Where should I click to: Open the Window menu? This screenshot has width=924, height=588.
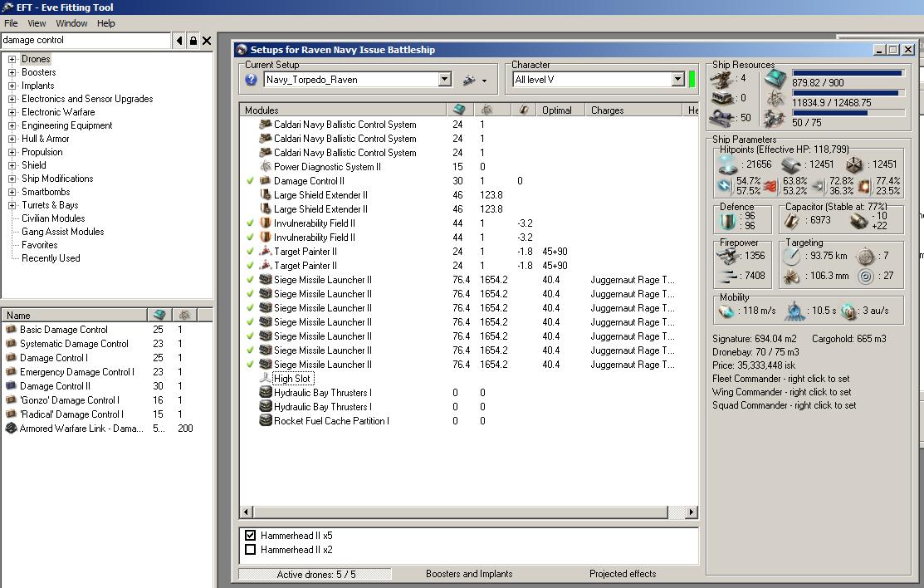pyautogui.click(x=72, y=23)
